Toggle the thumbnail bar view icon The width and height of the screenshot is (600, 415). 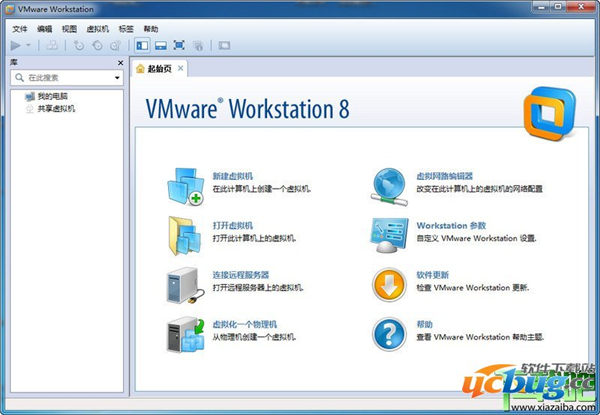(161, 46)
